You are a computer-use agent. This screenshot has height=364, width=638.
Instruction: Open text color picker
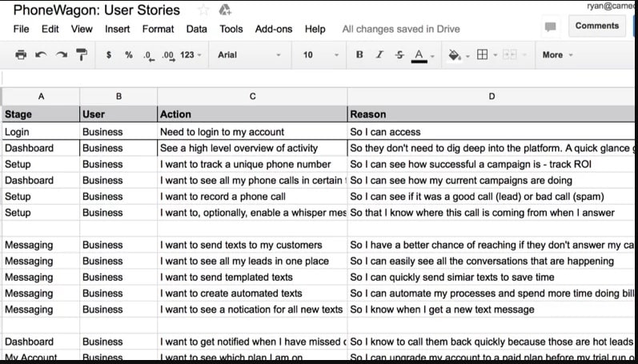[419, 55]
